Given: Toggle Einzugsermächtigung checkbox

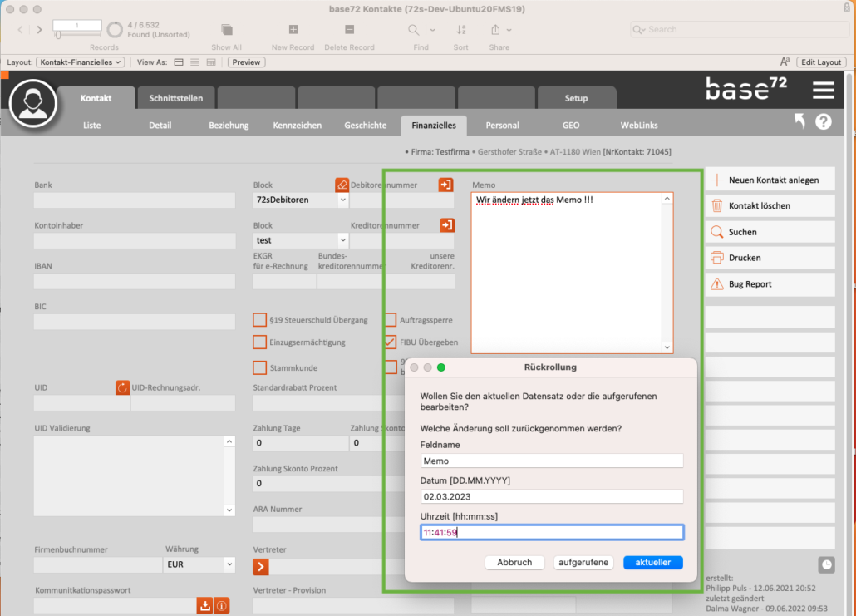Looking at the screenshot, I should point(260,342).
